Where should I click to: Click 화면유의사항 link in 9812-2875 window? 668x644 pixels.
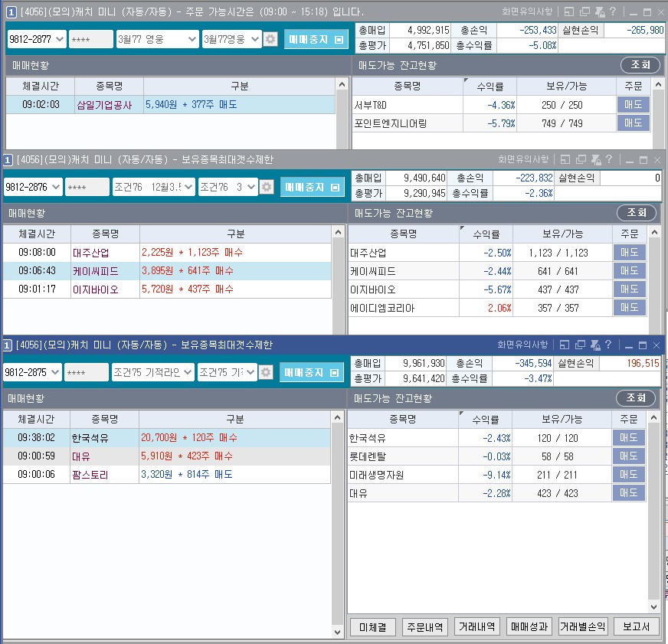click(522, 345)
